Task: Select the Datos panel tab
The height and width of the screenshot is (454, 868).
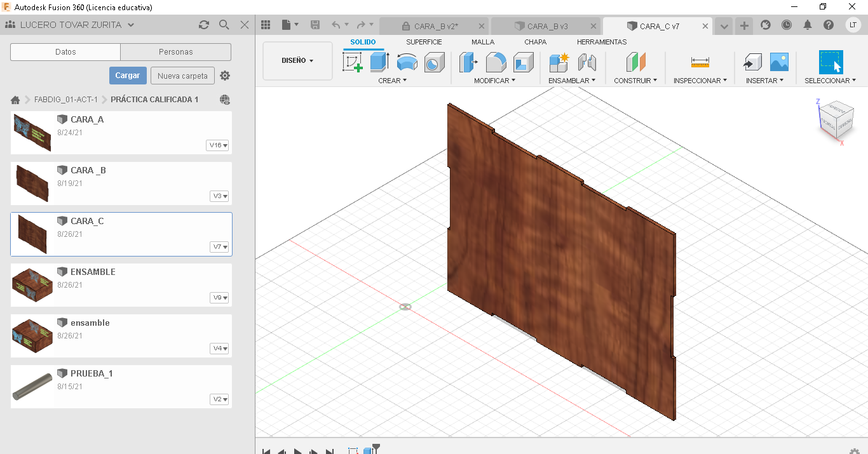Action: point(65,52)
